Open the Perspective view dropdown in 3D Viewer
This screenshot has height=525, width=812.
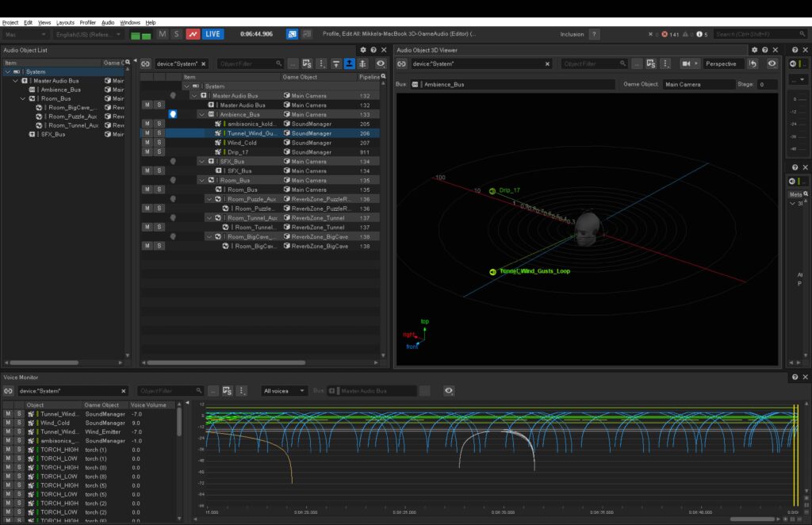tap(722, 63)
